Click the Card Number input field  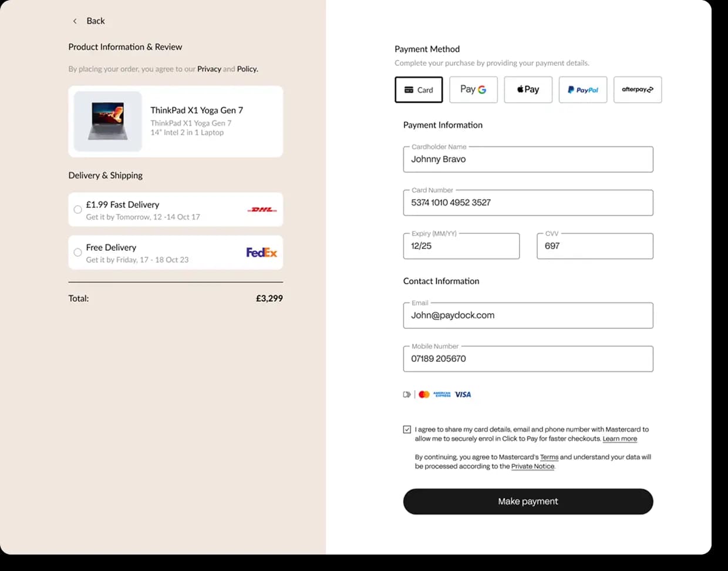coord(528,203)
